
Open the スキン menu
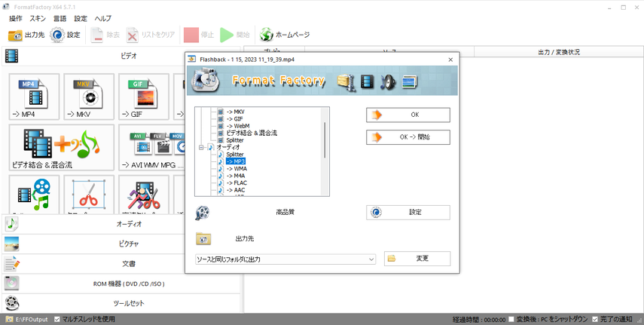tap(38, 18)
